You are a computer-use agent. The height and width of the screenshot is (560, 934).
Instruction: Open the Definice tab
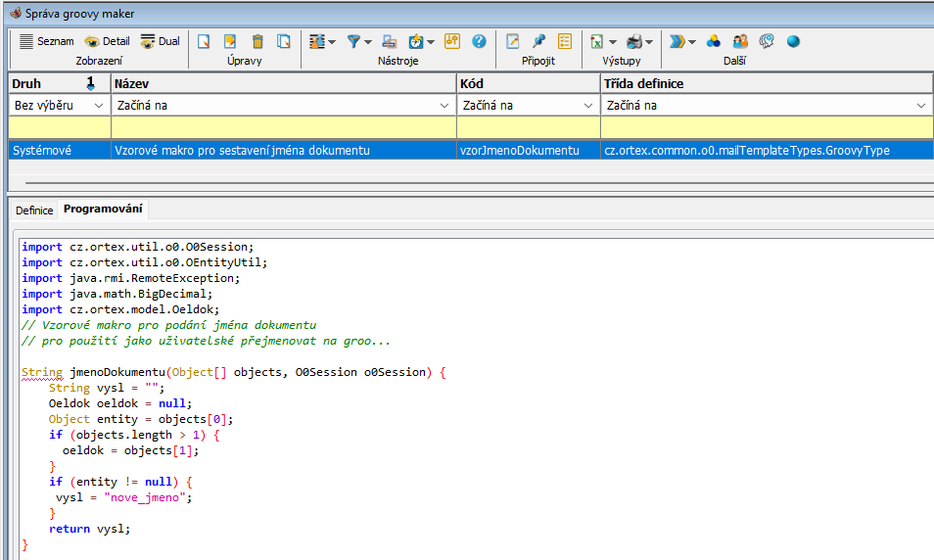34,210
